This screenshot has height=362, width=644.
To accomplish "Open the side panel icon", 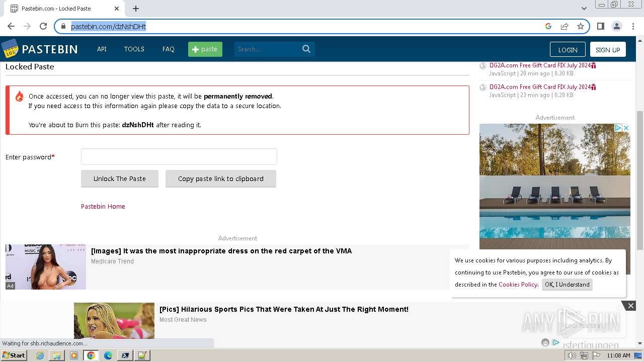I will pos(601,26).
